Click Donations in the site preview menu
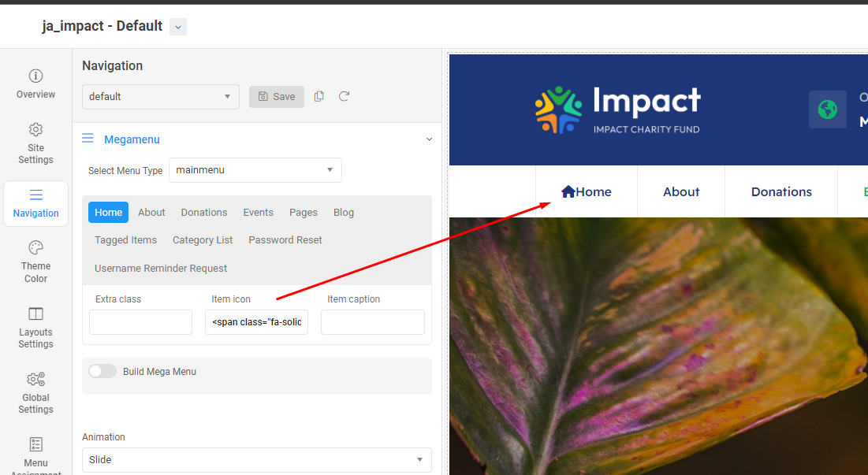868x475 pixels. click(x=781, y=192)
